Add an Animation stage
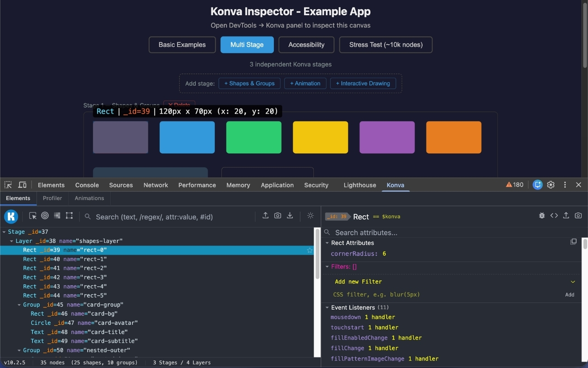The image size is (588, 368). click(305, 83)
